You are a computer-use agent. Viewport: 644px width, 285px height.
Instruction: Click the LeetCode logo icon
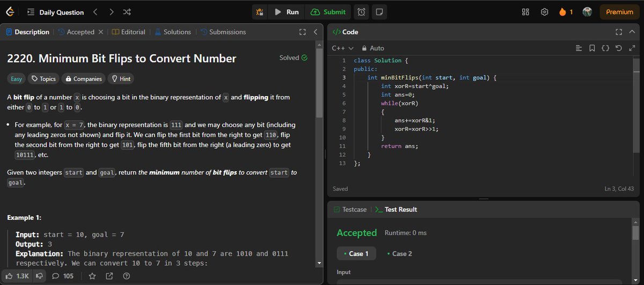click(11, 12)
